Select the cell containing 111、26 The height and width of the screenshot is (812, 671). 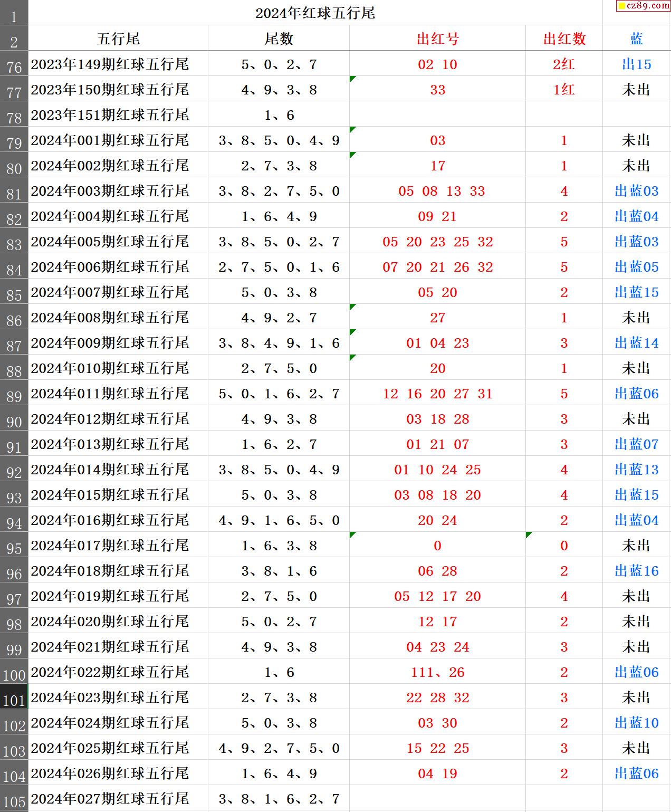[x=437, y=672]
